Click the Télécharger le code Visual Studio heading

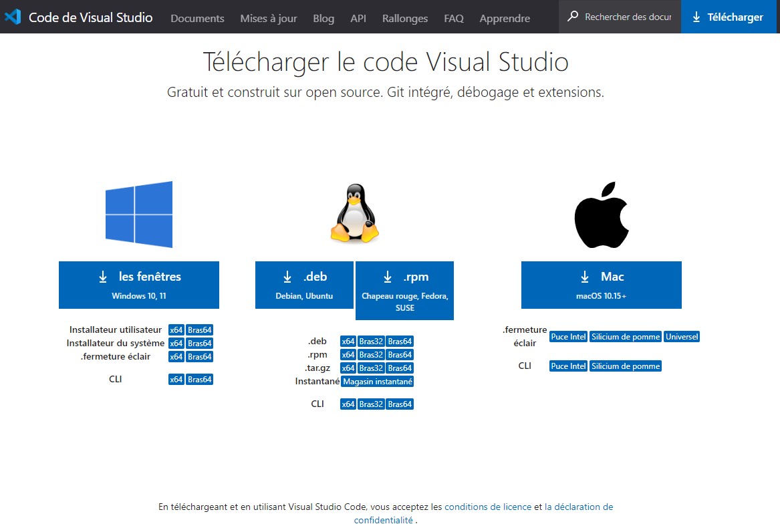[x=386, y=62]
